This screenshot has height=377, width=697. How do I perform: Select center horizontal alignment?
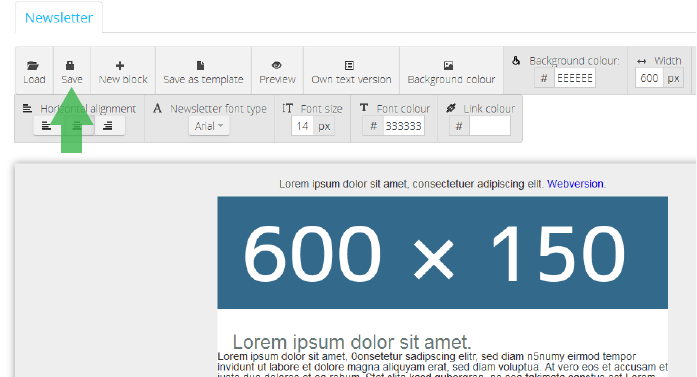click(x=76, y=126)
